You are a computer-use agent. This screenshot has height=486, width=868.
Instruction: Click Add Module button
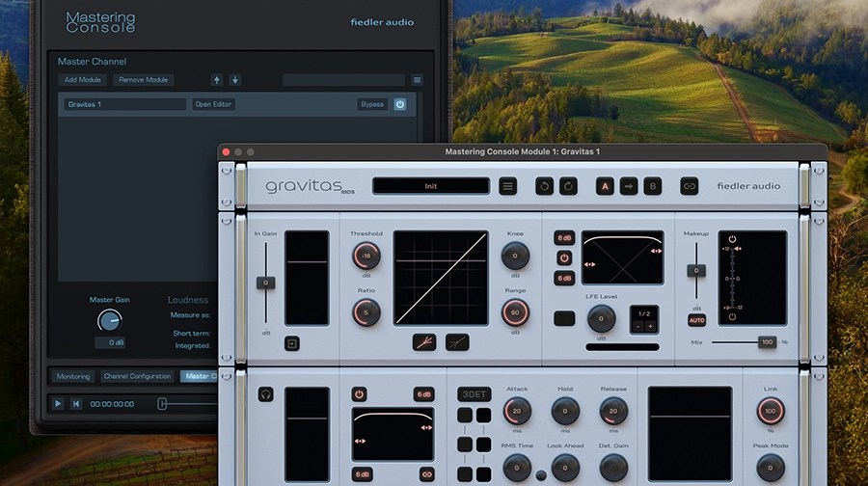pyautogui.click(x=83, y=80)
